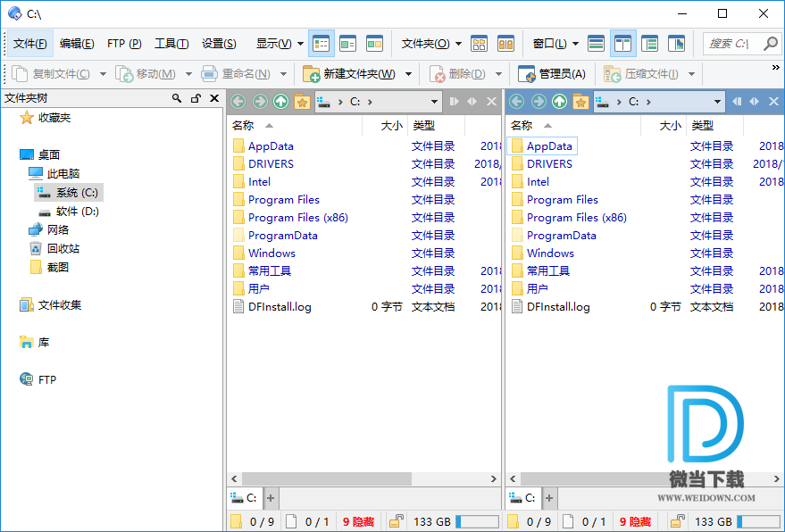This screenshot has height=532, width=785.
Task: Click the 管理员(A) button
Action: click(x=552, y=75)
